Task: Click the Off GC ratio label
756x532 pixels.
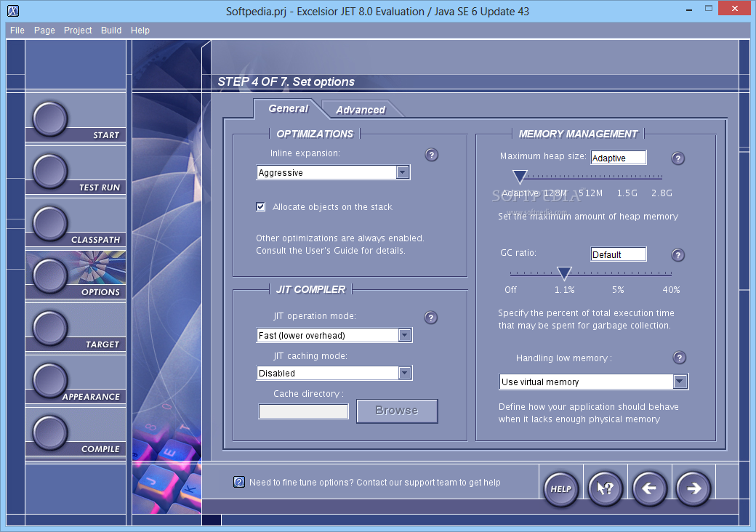Action: (510, 289)
